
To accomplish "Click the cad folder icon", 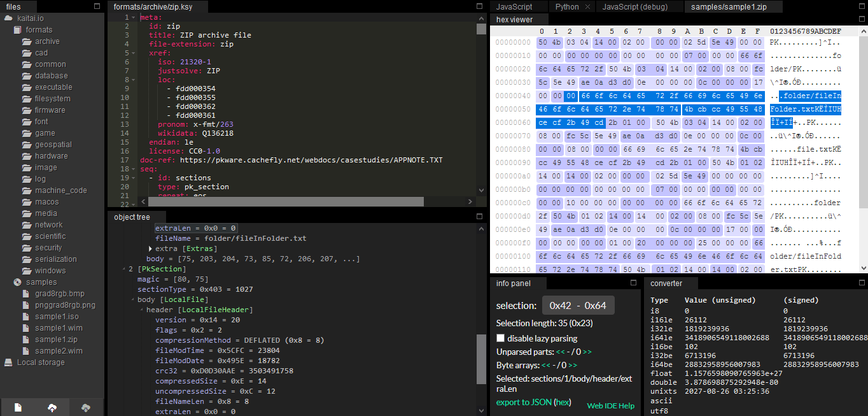I will 27,53.
